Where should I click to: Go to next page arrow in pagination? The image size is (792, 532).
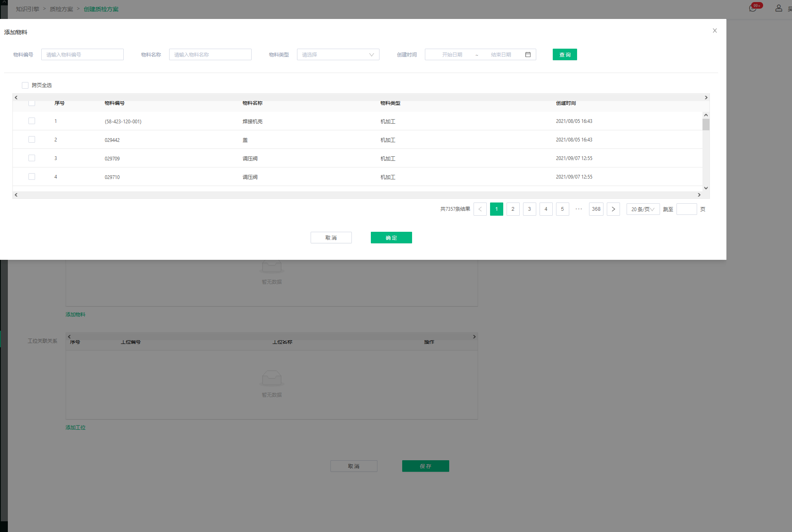tap(613, 209)
